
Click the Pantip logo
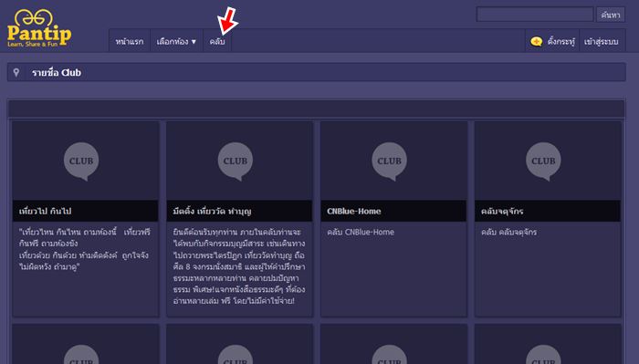39,28
